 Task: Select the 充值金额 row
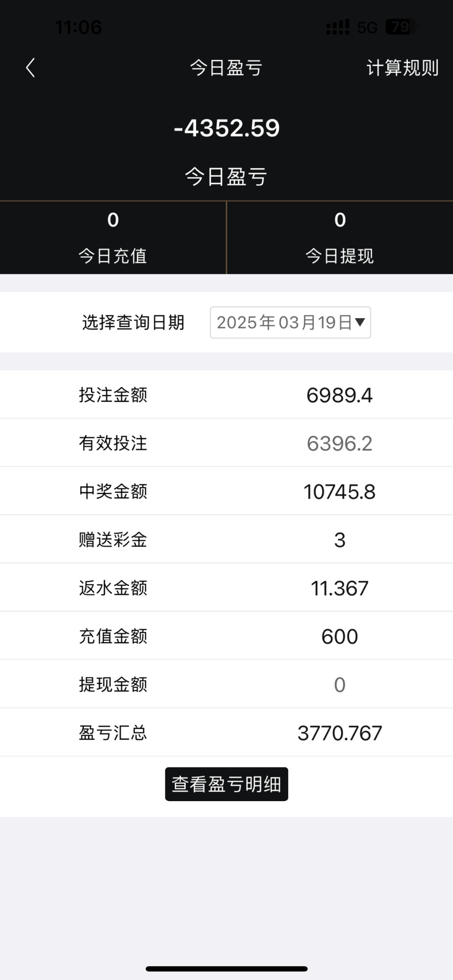pyautogui.click(x=226, y=636)
